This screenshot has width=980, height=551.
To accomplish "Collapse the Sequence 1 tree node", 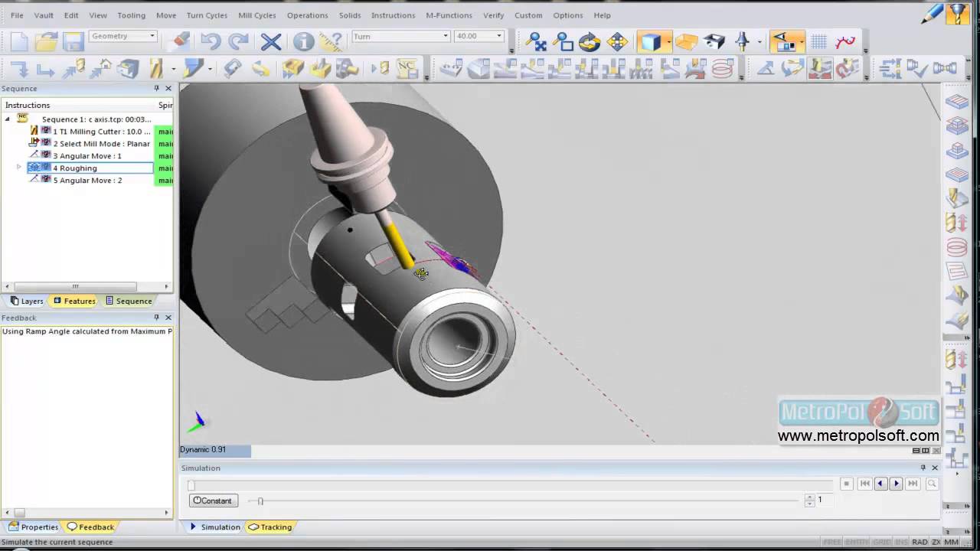I will point(8,119).
